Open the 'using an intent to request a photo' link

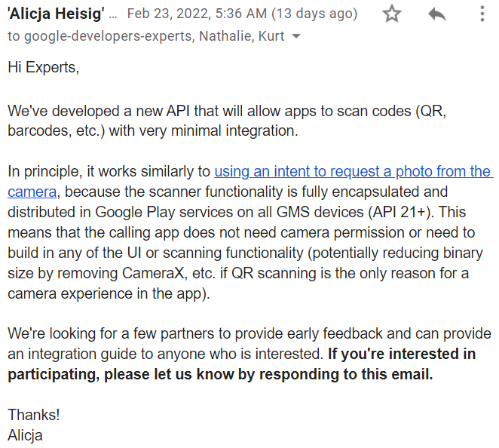pos(353,172)
